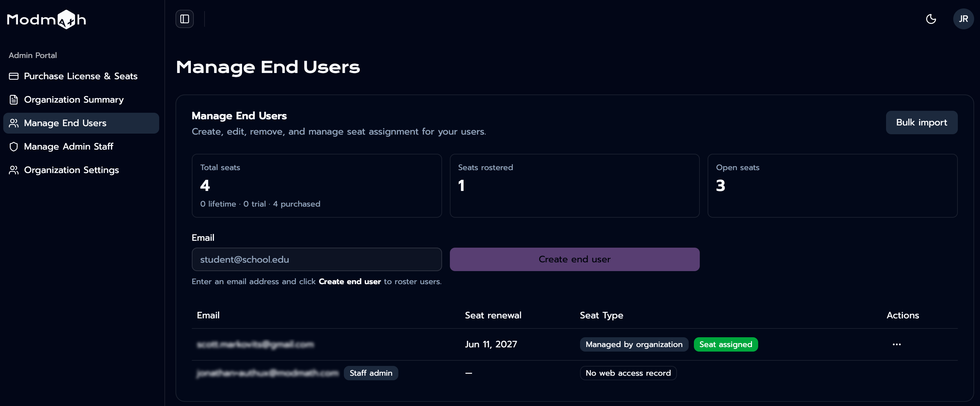Click the Total seats card
This screenshot has width=980, height=406.
pos(316,186)
